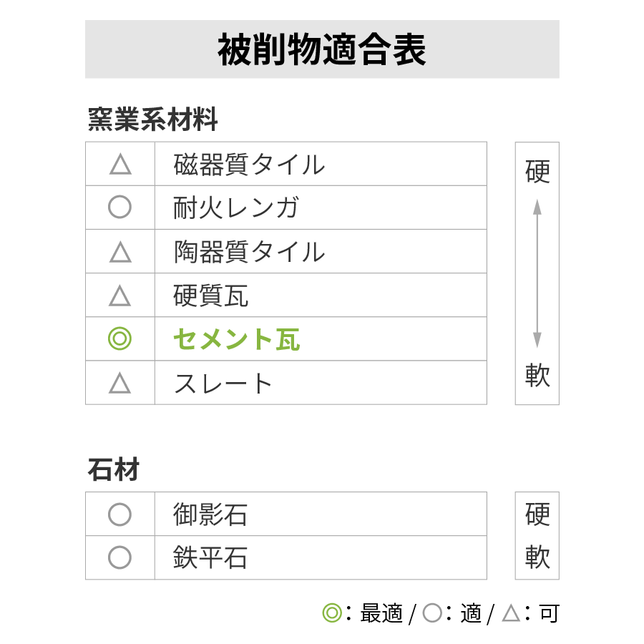
Task: Click the gray triangle in the legend
Action: pos(512,613)
